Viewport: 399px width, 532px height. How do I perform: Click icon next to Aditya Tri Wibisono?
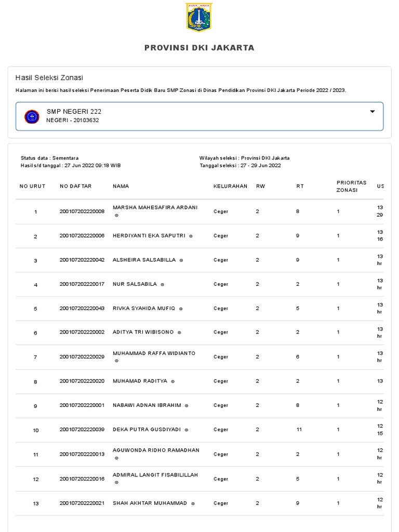point(179,332)
